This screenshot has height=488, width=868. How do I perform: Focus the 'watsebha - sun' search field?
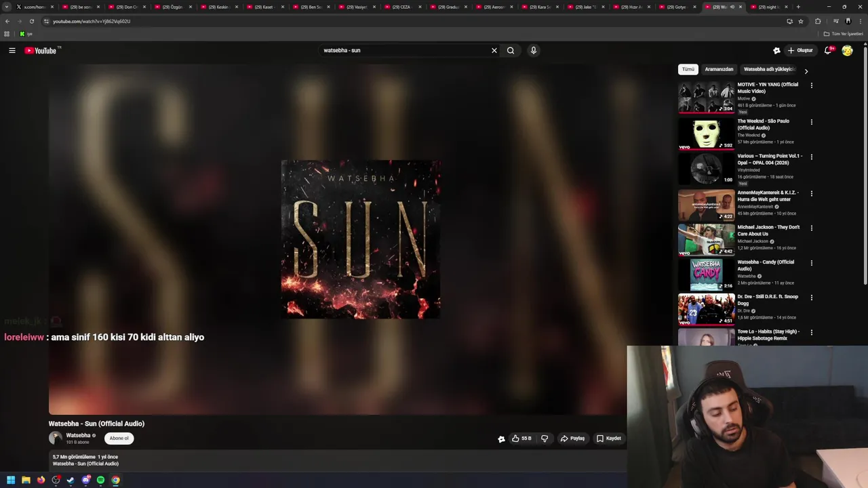click(x=404, y=50)
